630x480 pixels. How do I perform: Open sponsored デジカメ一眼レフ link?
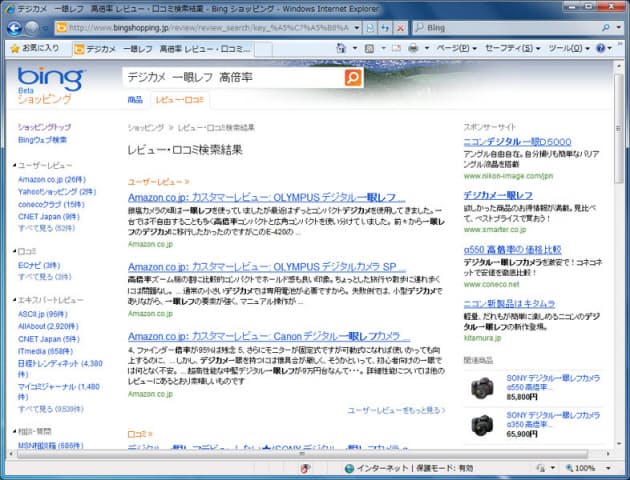pyautogui.click(x=498, y=195)
